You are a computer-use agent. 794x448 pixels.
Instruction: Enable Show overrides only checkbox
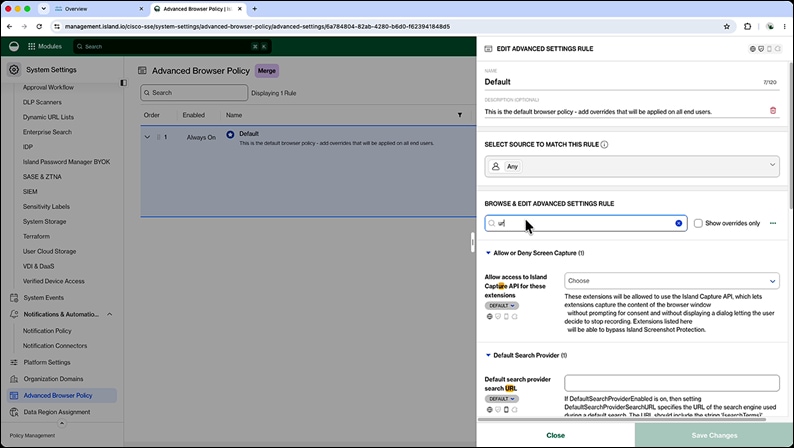pyautogui.click(x=698, y=223)
